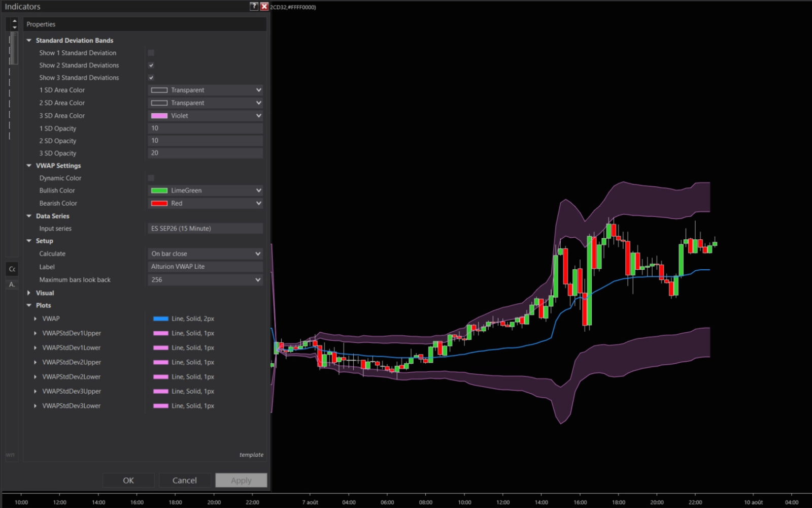This screenshot has height=508, width=812.
Task: Click the Input series ES SEP26 field
Action: click(x=206, y=229)
